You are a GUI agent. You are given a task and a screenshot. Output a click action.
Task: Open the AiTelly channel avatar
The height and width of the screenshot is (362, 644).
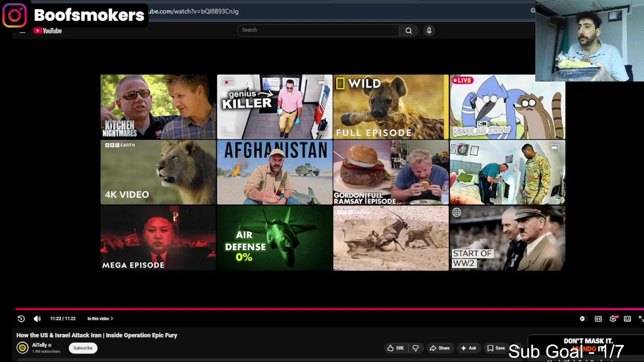[x=22, y=347]
